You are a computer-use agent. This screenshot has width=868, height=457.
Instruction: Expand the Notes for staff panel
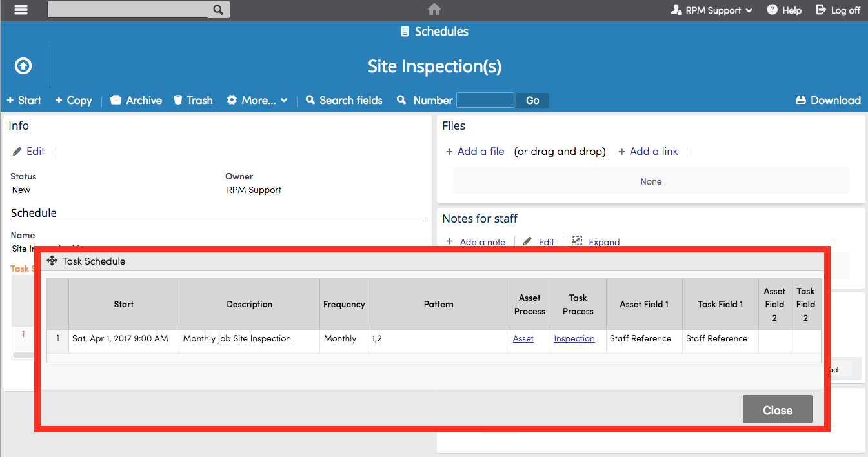pos(596,242)
